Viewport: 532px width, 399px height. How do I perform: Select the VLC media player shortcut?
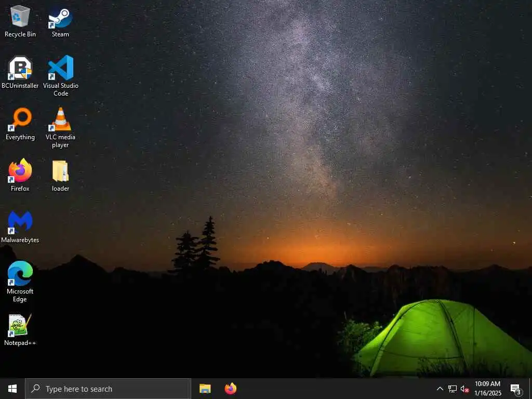pos(60,128)
